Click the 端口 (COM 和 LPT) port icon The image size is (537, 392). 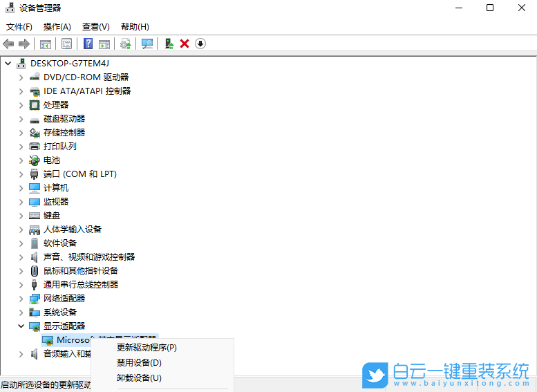point(35,174)
